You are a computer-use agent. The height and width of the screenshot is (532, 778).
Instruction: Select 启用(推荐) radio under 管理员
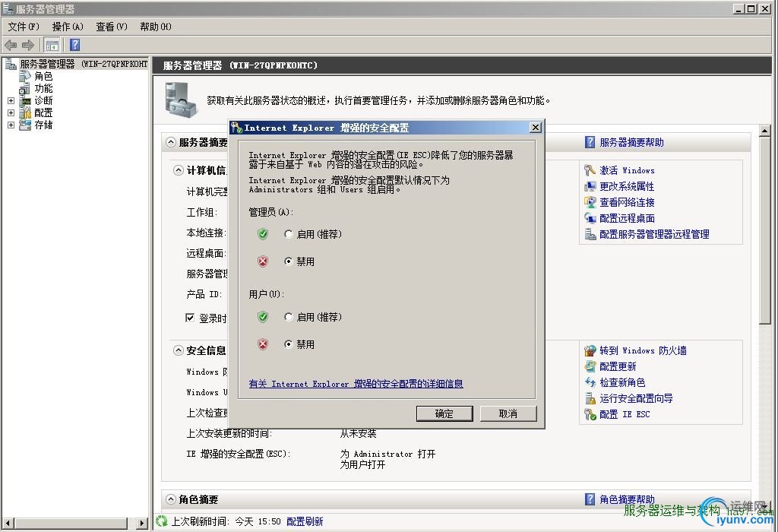click(x=288, y=234)
